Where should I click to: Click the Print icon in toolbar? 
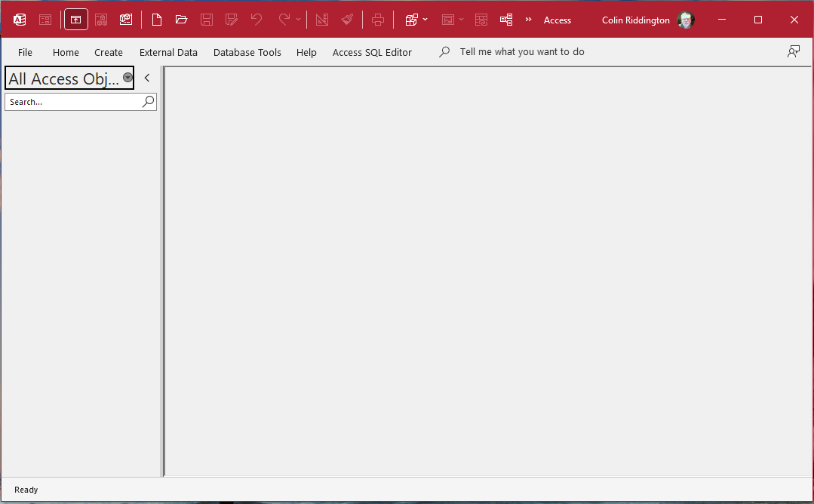click(x=378, y=20)
